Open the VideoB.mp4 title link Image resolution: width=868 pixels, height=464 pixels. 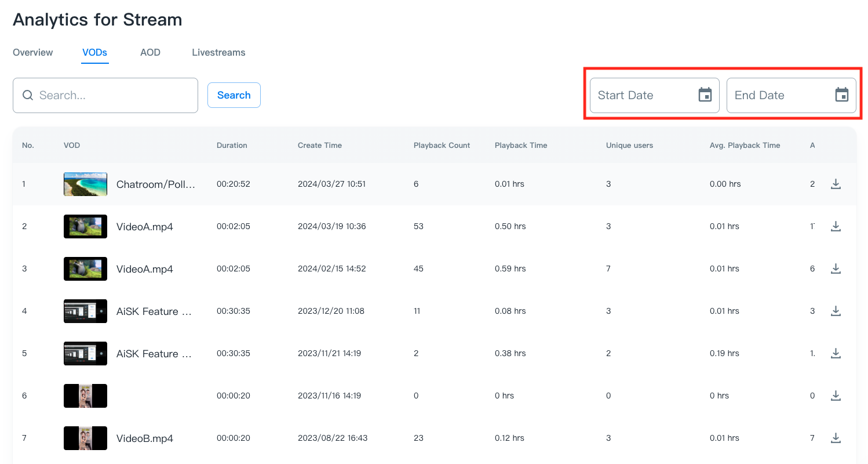[145, 438]
